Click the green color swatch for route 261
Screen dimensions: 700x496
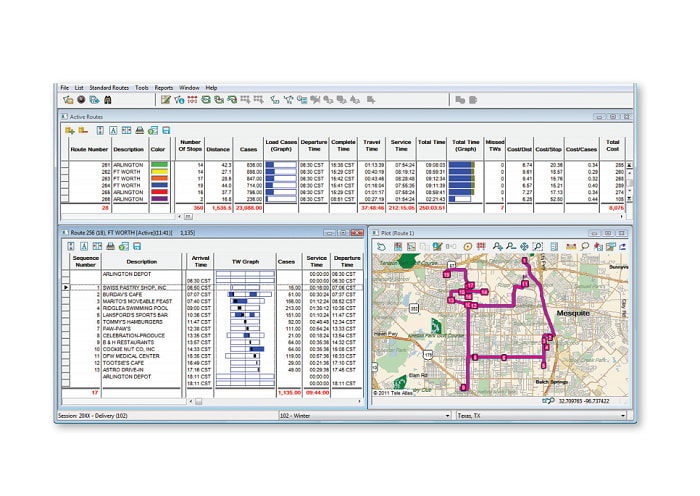[159, 165]
